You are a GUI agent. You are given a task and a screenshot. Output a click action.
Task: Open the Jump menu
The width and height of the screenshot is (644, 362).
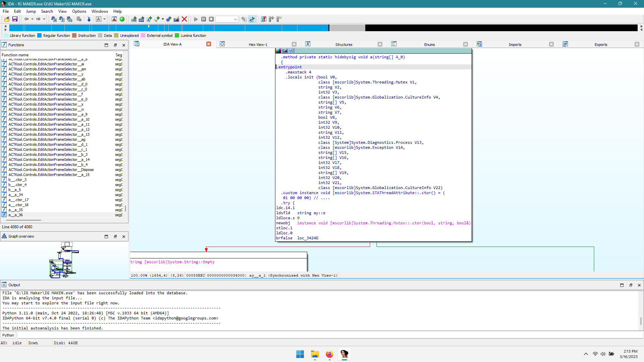(31, 11)
